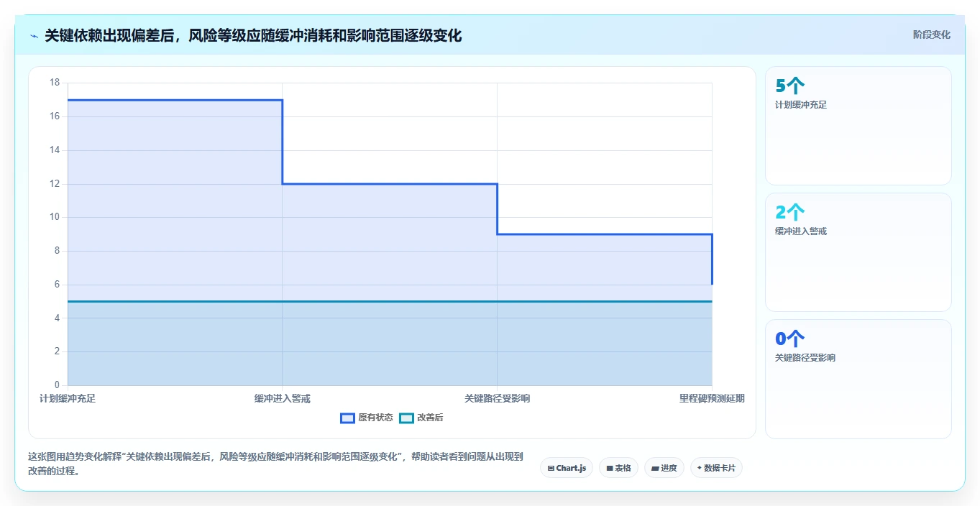
Task: Click the 2个 value in second card
Action: point(789,213)
